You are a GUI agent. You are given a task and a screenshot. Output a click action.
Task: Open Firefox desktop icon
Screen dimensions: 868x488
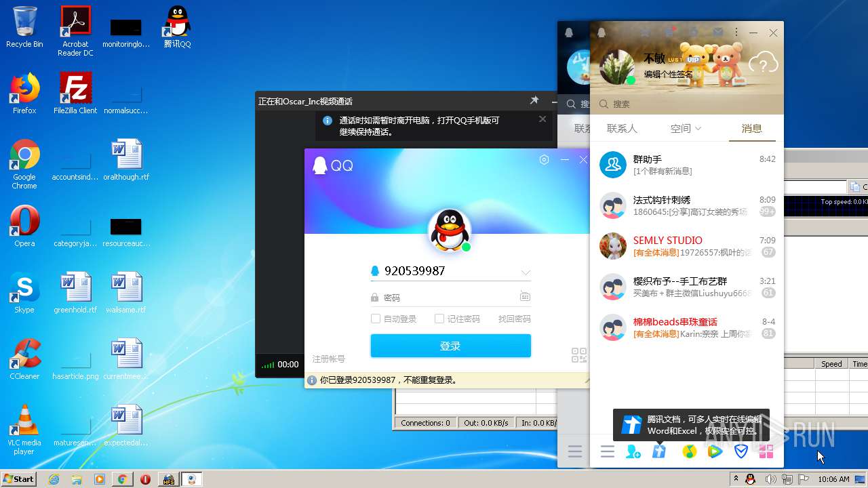tap(24, 93)
